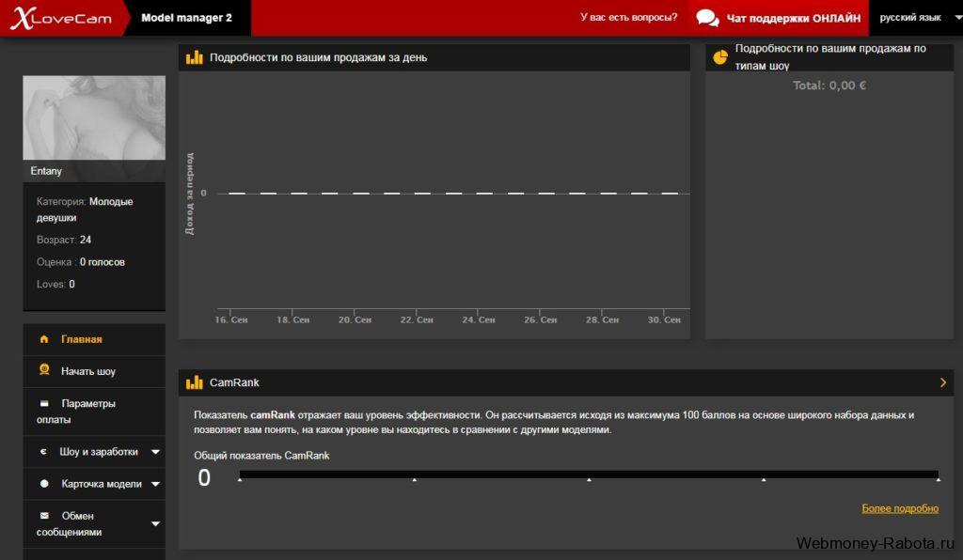
Task: Click the show types pie chart icon
Action: pos(719,57)
